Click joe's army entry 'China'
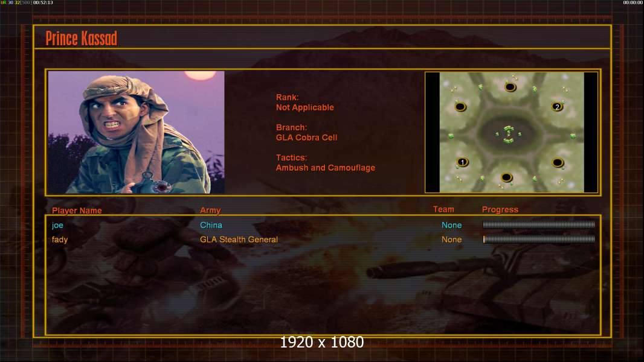This screenshot has width=644, height=362. click(211, 225)
